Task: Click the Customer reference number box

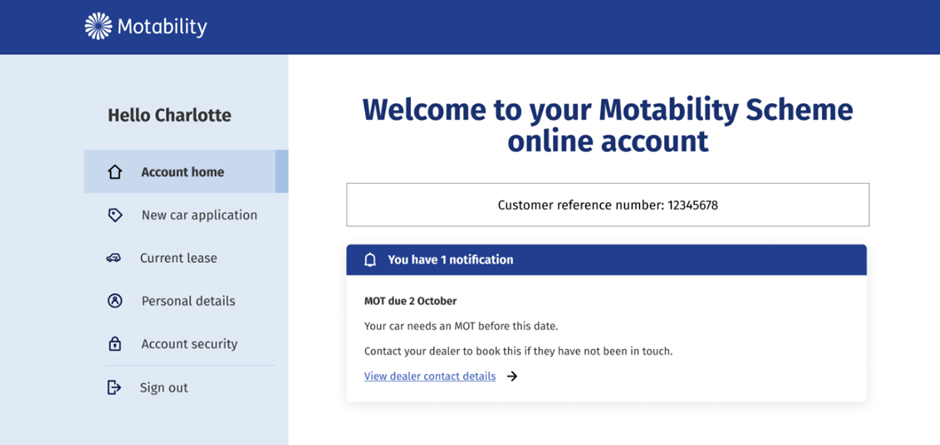Action: (x=608, y=205)
